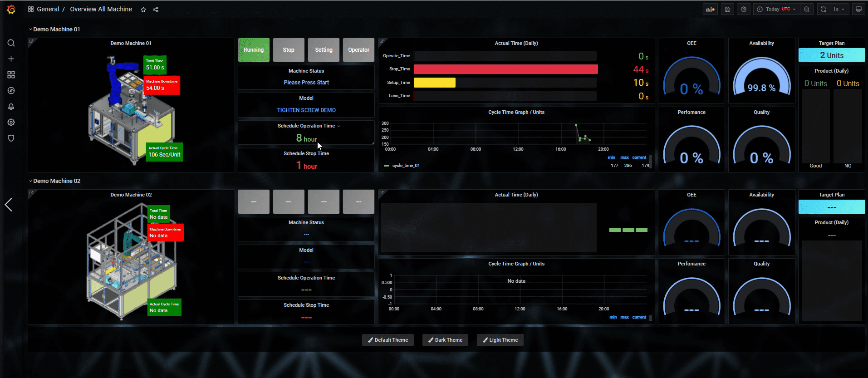The width and height of the screenshot is (868, 378).
Task: Cycle view mode with monitor icon
Action: [858, 10]
